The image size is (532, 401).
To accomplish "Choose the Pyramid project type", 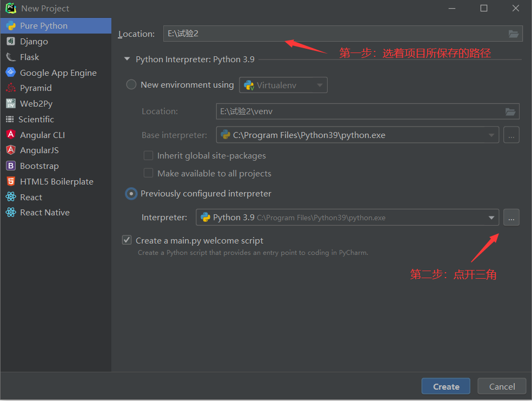I will point(56,88).
